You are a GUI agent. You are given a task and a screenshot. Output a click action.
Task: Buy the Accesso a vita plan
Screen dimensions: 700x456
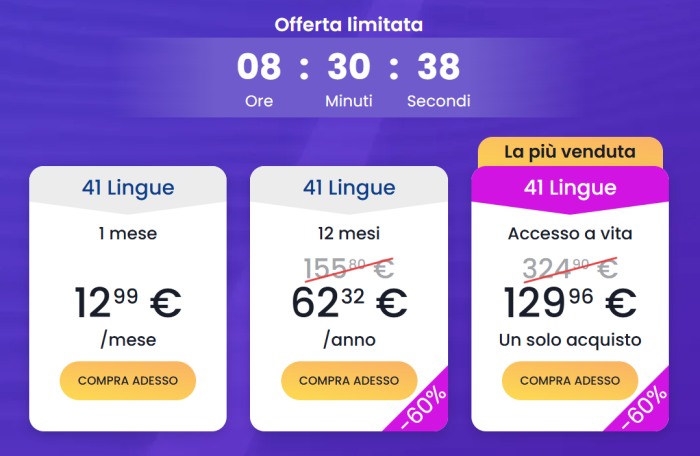pos(570,381)
